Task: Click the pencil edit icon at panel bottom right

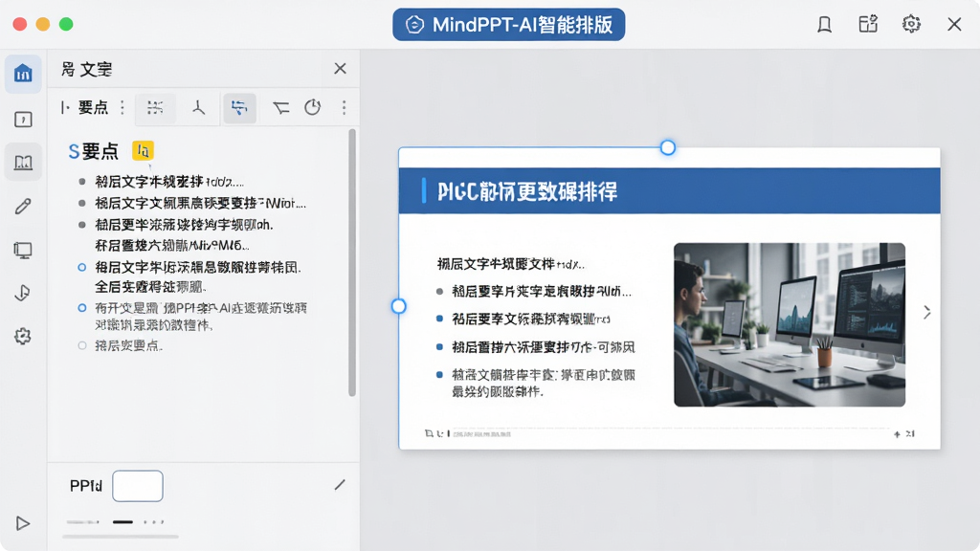Action: pyautogui.click(x=340, y=485)
